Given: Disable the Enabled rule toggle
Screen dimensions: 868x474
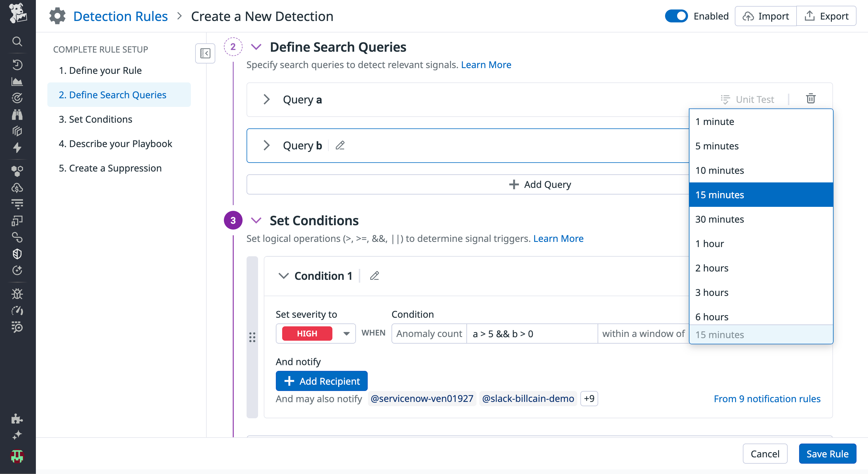Looking at the screenshot, I should tap(676, 16).
